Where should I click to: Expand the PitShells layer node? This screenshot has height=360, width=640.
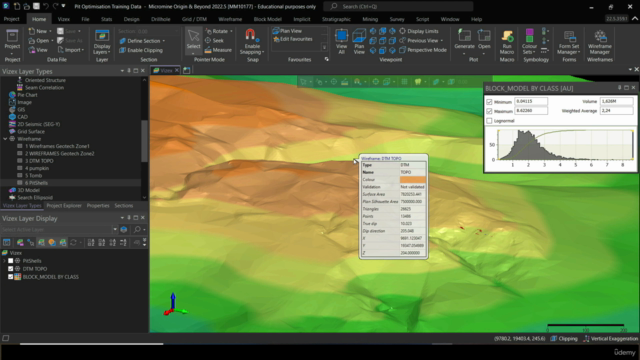4,261
